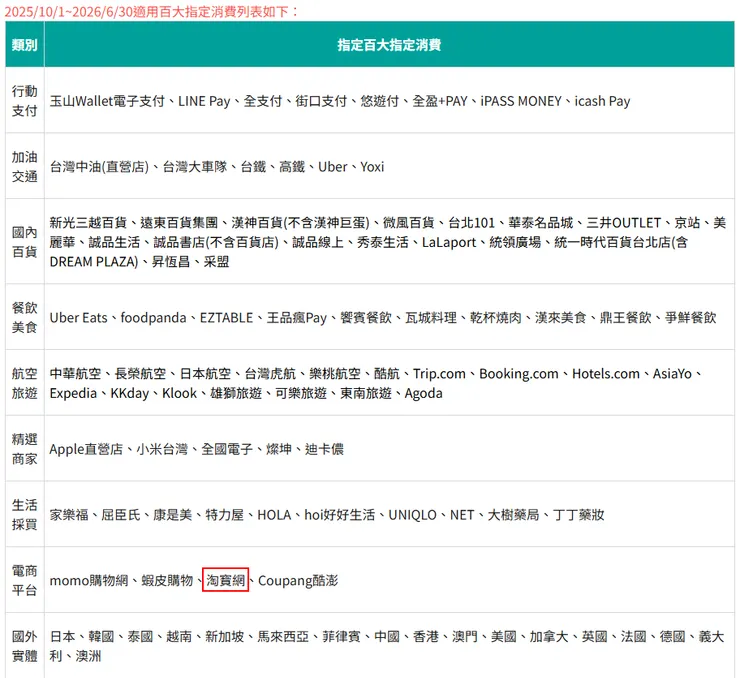This screenshot has width=740, height=678.
Task: Select the 電商平台 category cell
Action: 25,580
